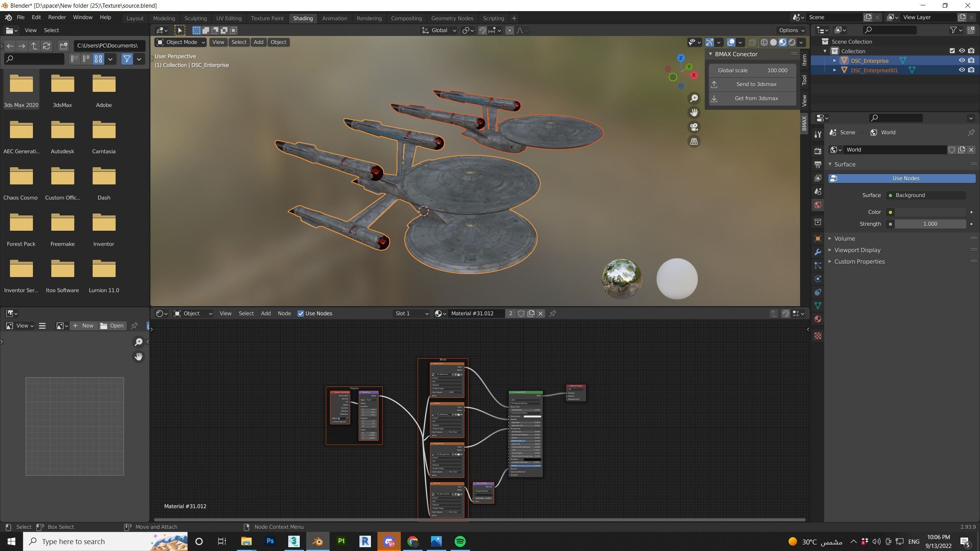Open the Render menu
Image resolution: width=980 pixels, height=551 pixels.
coord(57,18)
